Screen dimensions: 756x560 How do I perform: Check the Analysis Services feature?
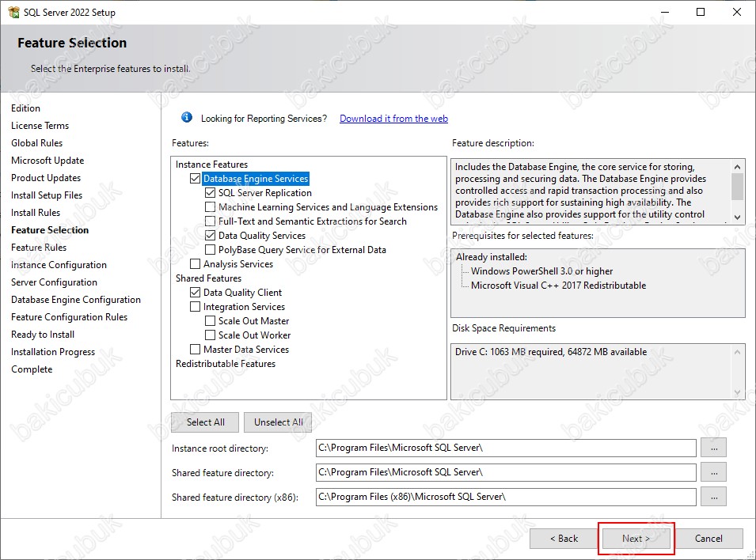(196, 264)
